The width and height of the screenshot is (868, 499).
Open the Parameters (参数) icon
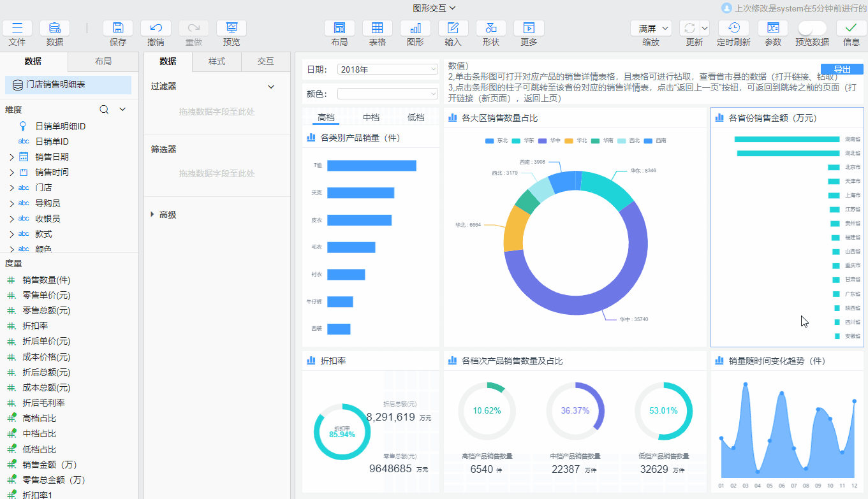[x=772, y=28]
